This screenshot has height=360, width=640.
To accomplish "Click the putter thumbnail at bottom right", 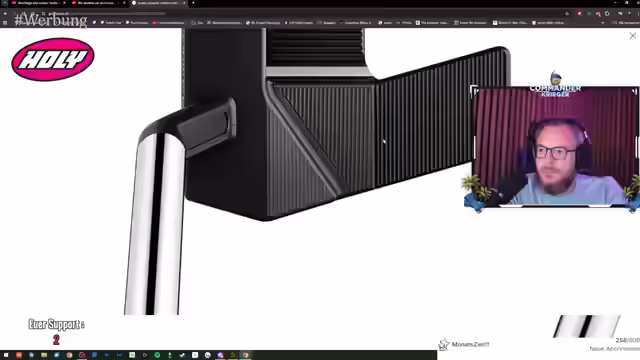I will click(x=587, y=326).
